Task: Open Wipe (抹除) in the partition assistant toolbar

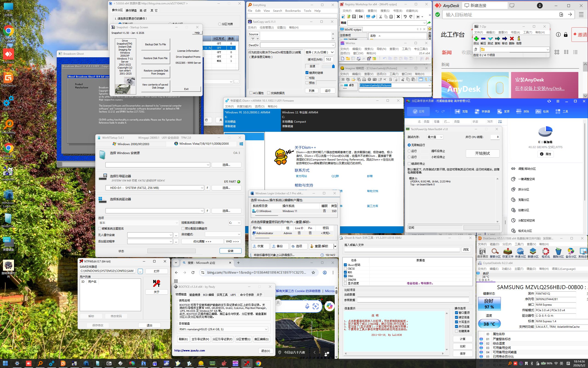Action: click(x=522, y=112)
